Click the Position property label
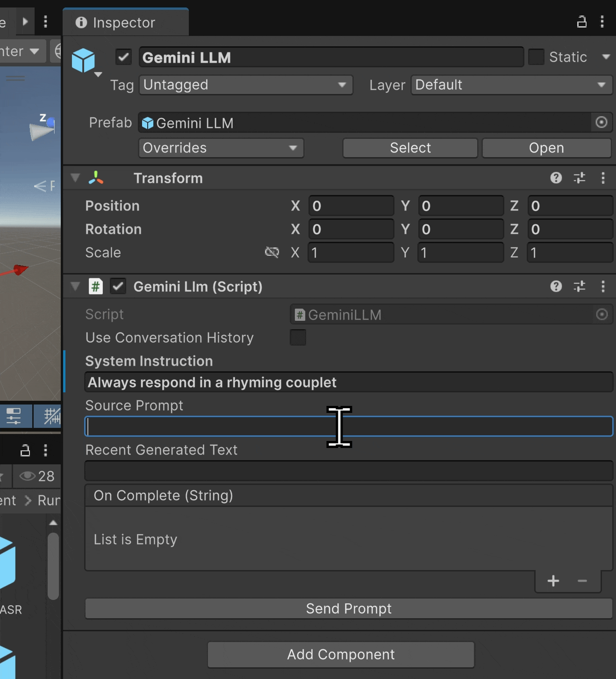Viewport: 616px width, 679px height. (112, 206)
